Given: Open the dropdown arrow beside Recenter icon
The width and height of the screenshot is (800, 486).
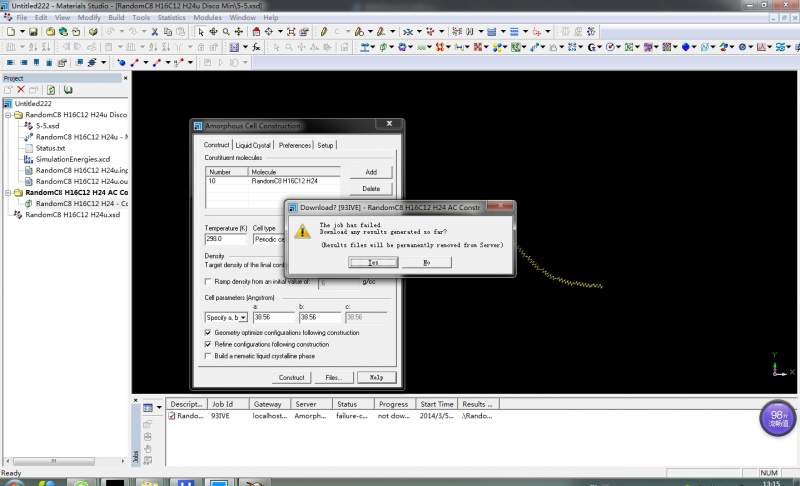Looking at the screenshot, I should [x=280, y=32].
